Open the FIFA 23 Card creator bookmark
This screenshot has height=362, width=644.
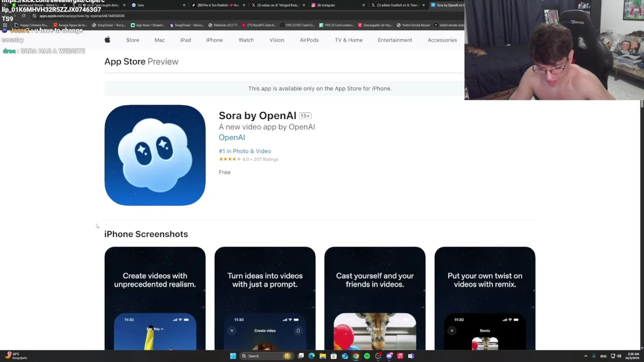[x=337, y=25]
